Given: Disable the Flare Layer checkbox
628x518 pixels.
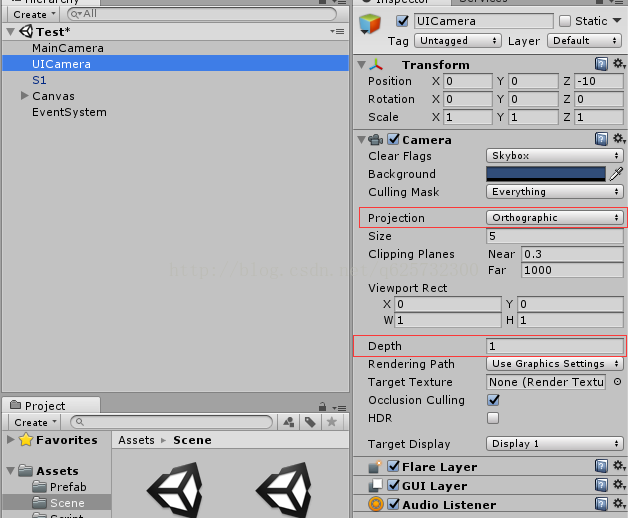Looking at the screenshot, I should pos(394,466).
